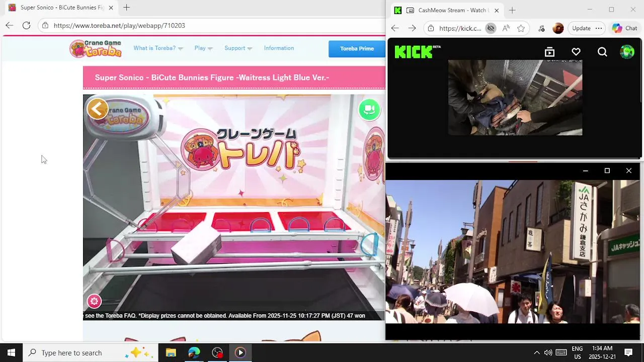Screen dimensions: 644x362
Task: Open a new tab in Toreba browser window
Action: [126, 8]
